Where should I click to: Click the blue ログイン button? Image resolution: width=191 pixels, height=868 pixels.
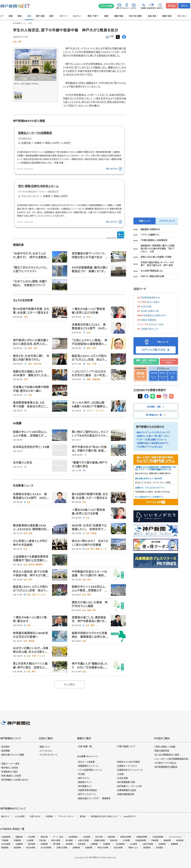(x=184, y=6)
